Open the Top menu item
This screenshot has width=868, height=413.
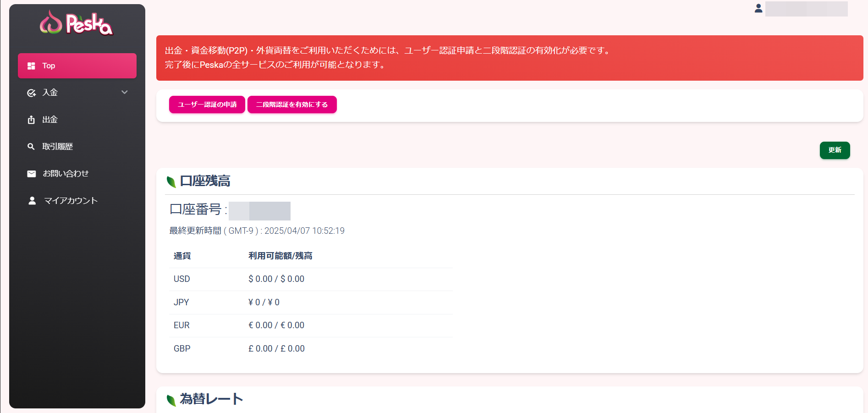click(x=77, y=66)
